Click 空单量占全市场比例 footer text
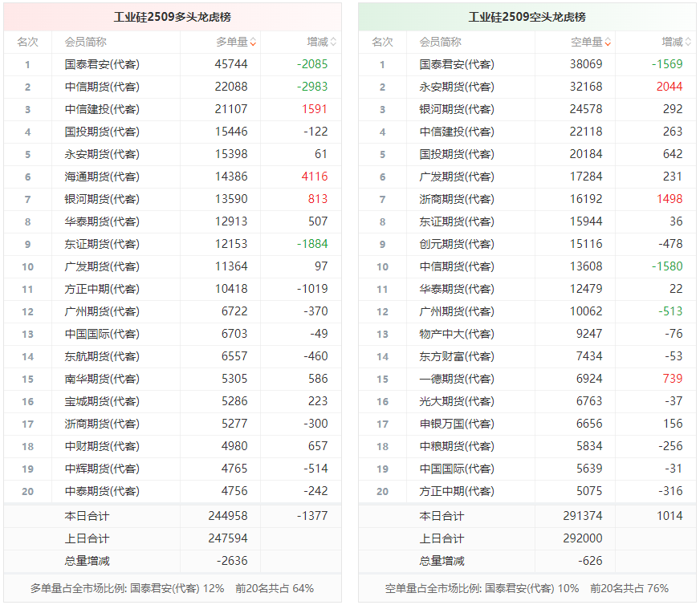The height and width of the screenshot is (605, 700). [x=527, y=588]
